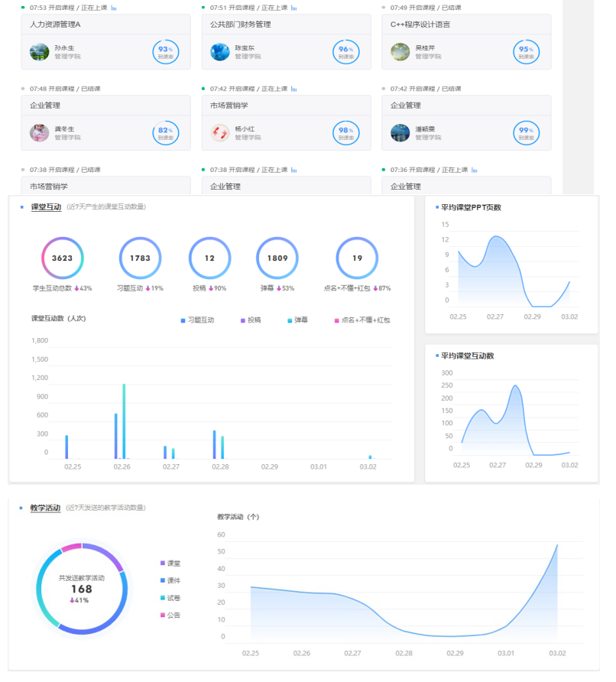The height and width of the screenshot is (682, 616).
Task: Toggle 习题互动 series in bar chart legend
Action: (197, 320)
